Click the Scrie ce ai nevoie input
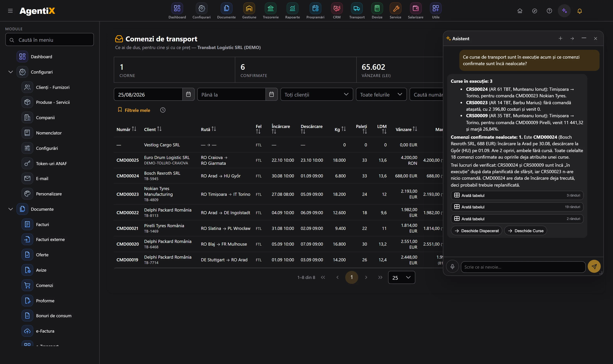613x364 pixels. 523,267
